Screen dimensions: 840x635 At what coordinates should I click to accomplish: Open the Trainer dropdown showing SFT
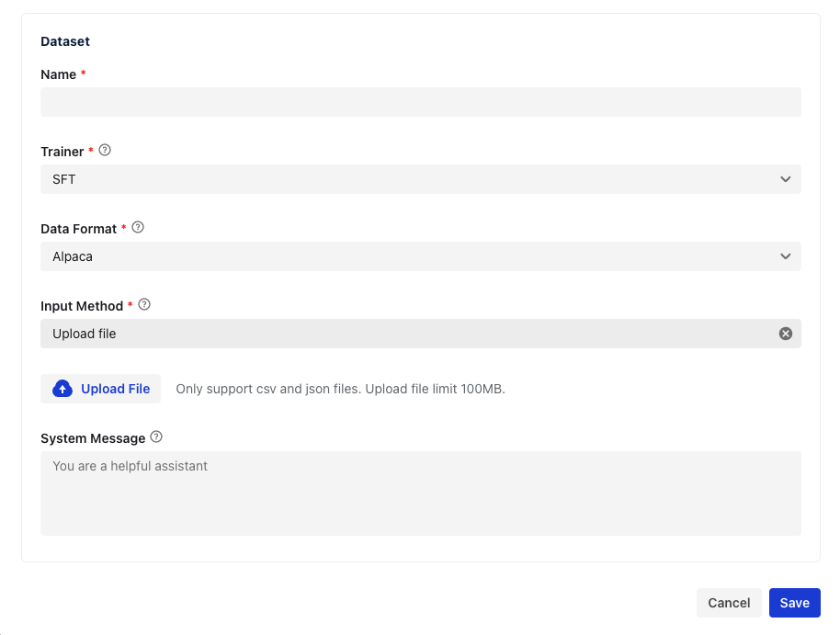[404, 179]
